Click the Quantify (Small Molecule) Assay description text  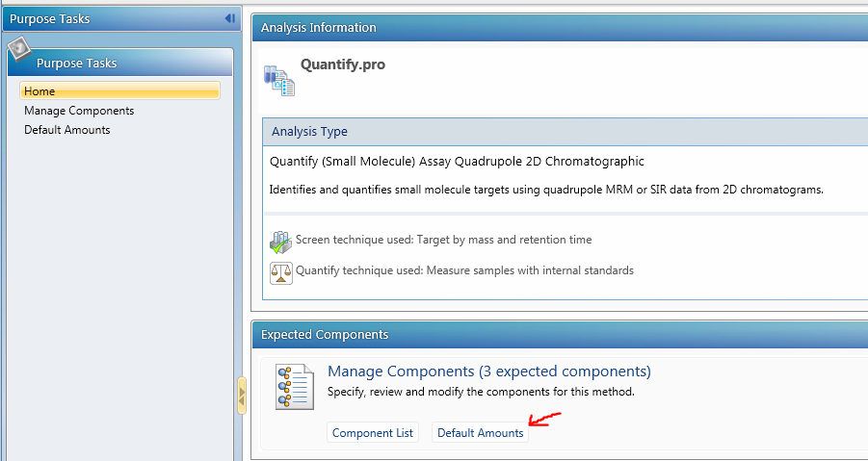click(x=458, y=162)
